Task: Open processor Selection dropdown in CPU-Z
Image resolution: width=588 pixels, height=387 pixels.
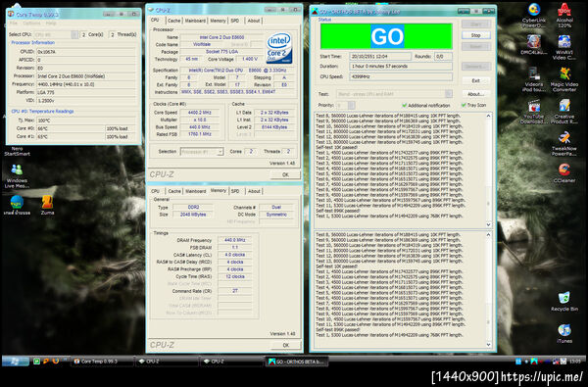Action: click(202, 152)
